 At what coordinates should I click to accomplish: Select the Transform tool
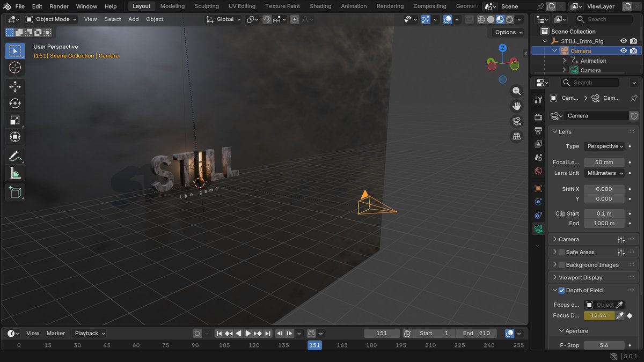(15, 137)
